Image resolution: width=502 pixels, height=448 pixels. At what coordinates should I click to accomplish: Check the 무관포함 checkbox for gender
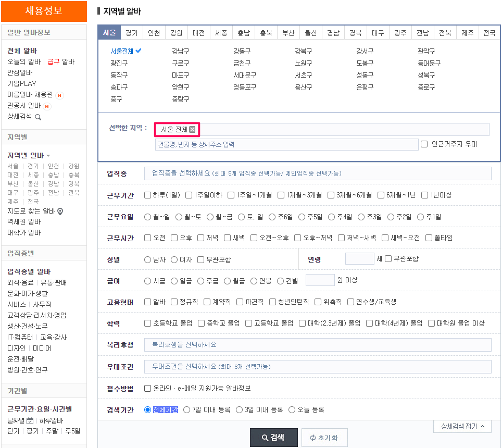tap(200, 259)
